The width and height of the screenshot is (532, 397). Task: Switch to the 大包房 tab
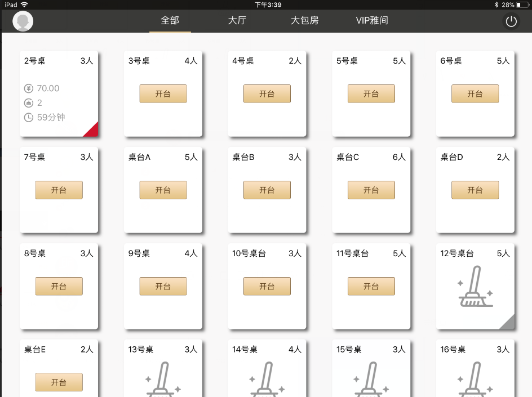[x=305, y=20]
